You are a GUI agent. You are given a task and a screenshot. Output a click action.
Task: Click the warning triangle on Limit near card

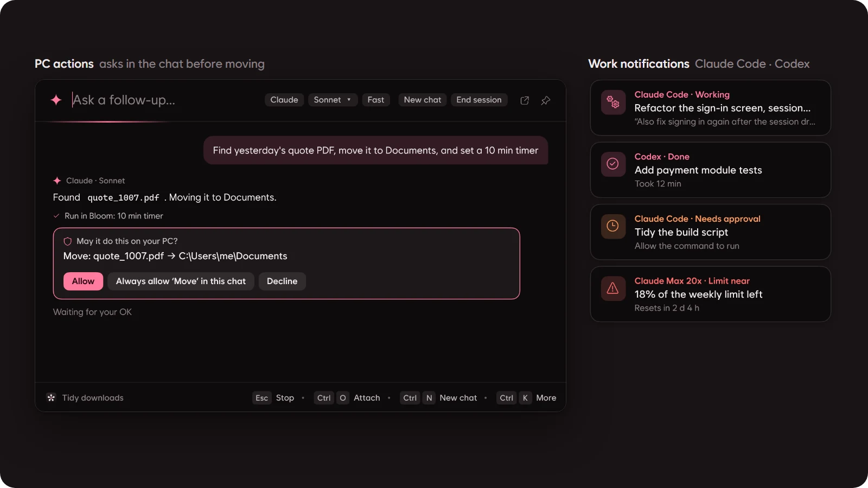[x=613, y=288]
